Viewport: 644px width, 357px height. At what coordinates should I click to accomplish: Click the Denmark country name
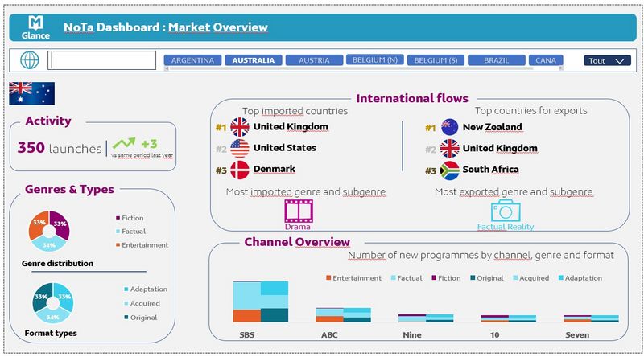pyautogui.click(x=275, y=169)
